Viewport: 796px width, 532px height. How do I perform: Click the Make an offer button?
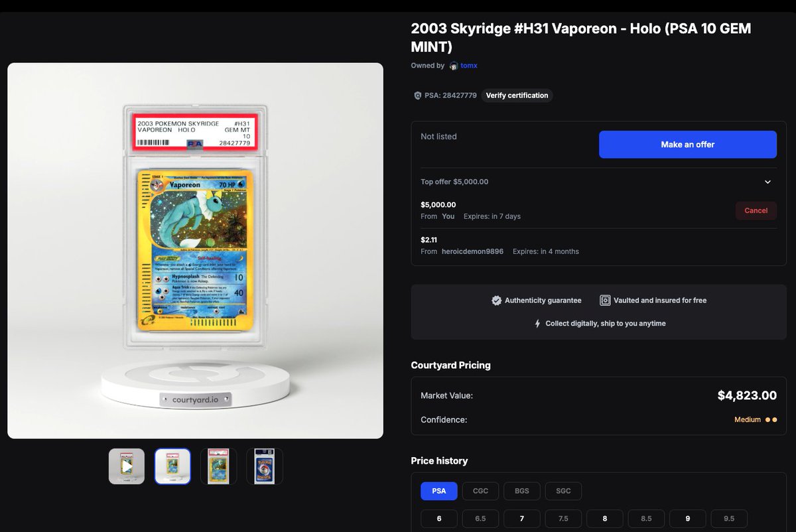click(687, 145)
